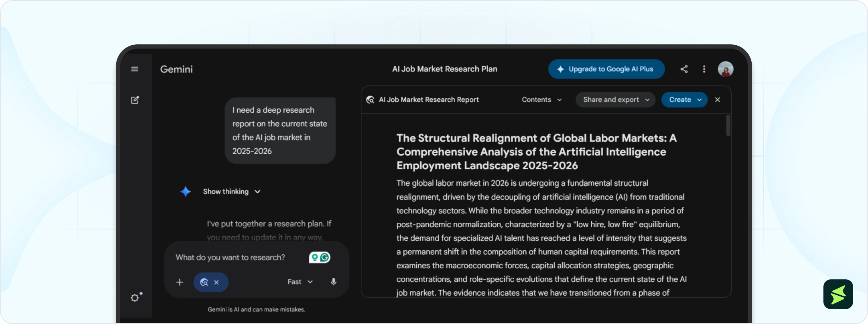The height and width of the screenshot is (324, 868).
Task: Open the Fast model selector
Action: tap(300, 282)
